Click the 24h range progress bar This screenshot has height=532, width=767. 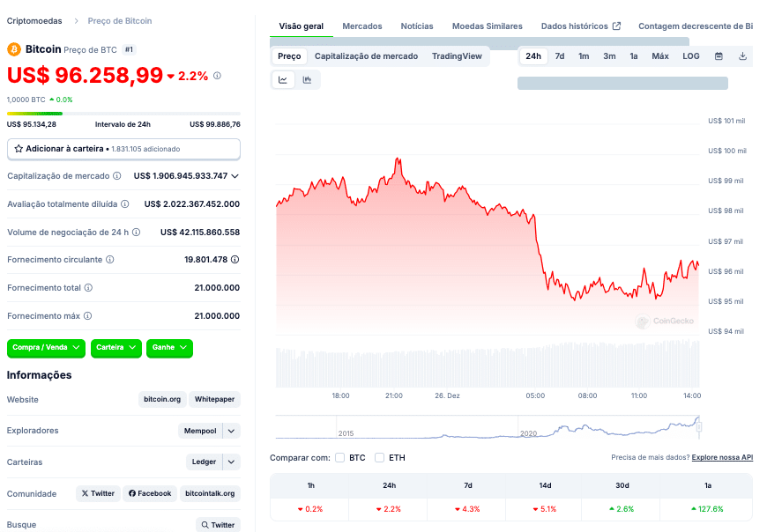(x=123, y=114)
